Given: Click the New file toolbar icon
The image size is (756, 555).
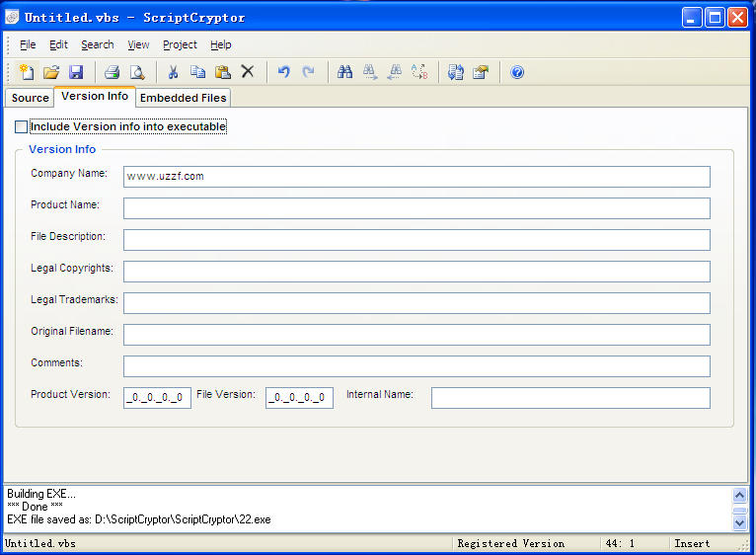Looking at the screenshot, I should tap(27, 72).
